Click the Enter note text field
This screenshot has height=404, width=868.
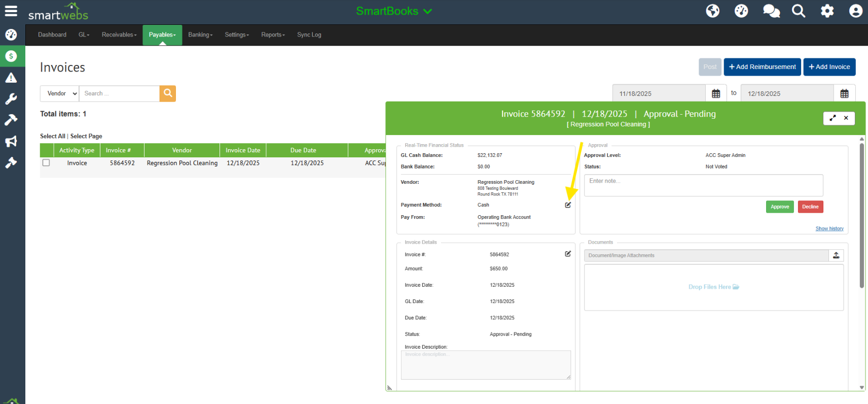[x=703, y=185]
